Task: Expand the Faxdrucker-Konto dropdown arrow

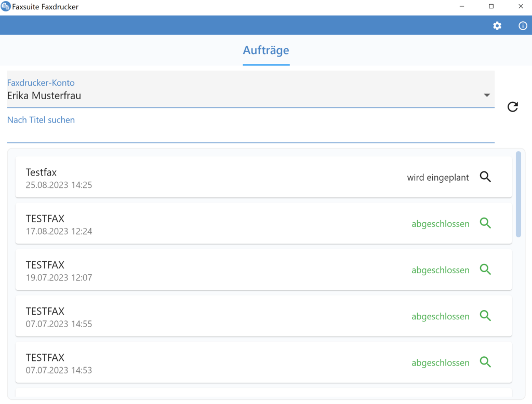Action: coord(487,96)
